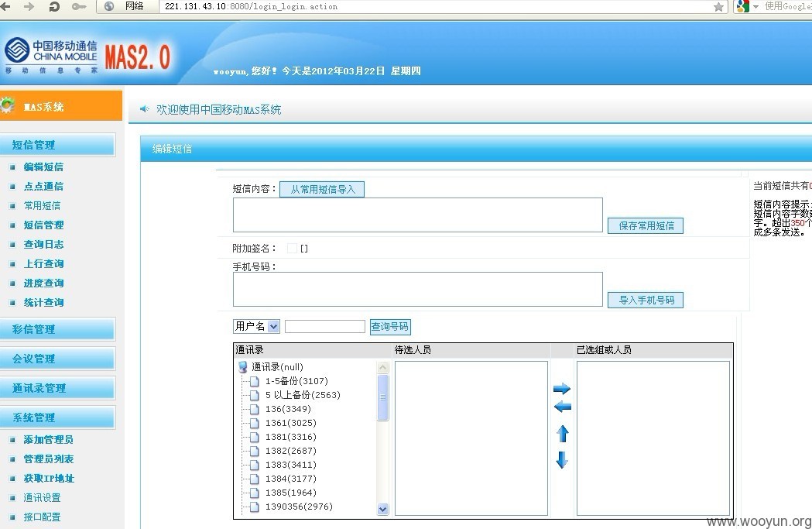Remove selected person with left arrow

(x=562, y=407)
